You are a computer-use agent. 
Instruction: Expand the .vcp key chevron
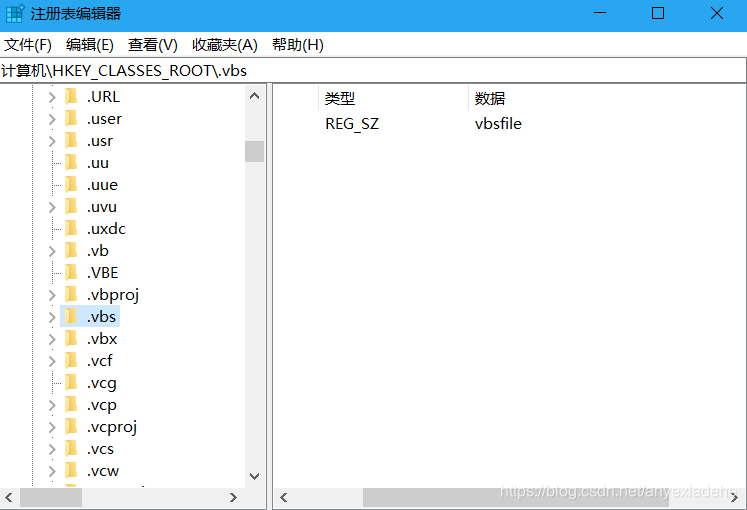tap(52, 405)
